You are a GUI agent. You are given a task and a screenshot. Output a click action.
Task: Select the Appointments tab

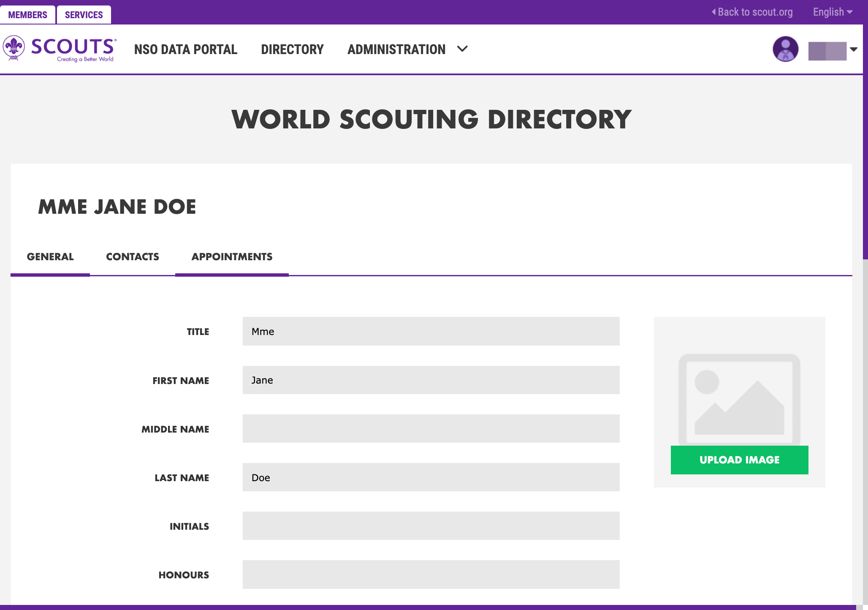[x=232, y=257]
